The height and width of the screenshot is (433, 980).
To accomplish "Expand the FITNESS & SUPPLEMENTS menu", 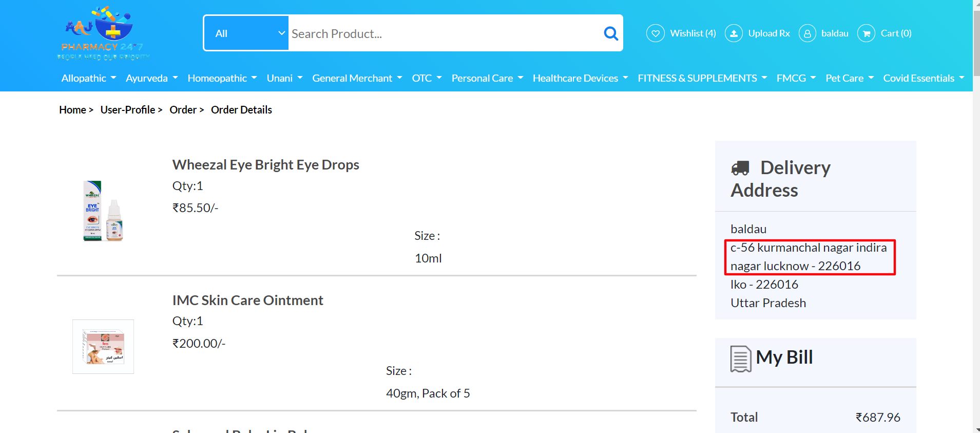I will [x=703, y=78].
